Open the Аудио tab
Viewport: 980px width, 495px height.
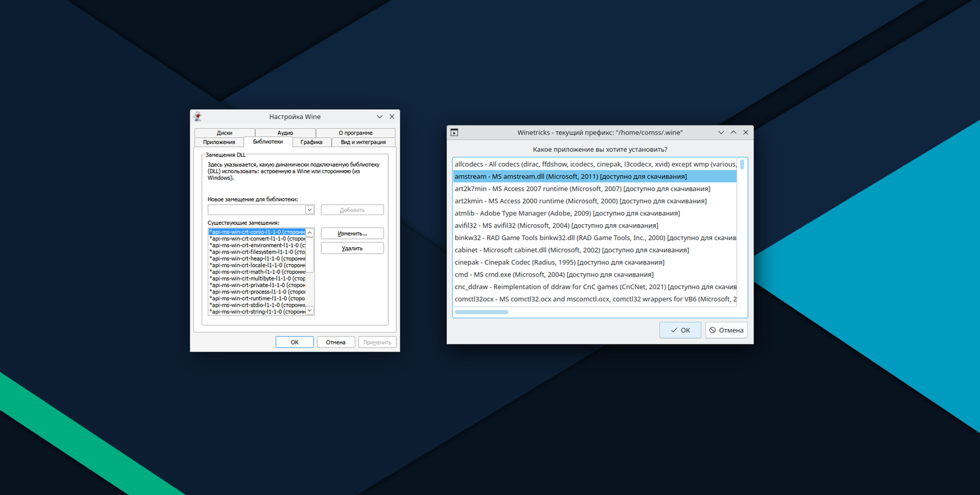coord(286,133)
